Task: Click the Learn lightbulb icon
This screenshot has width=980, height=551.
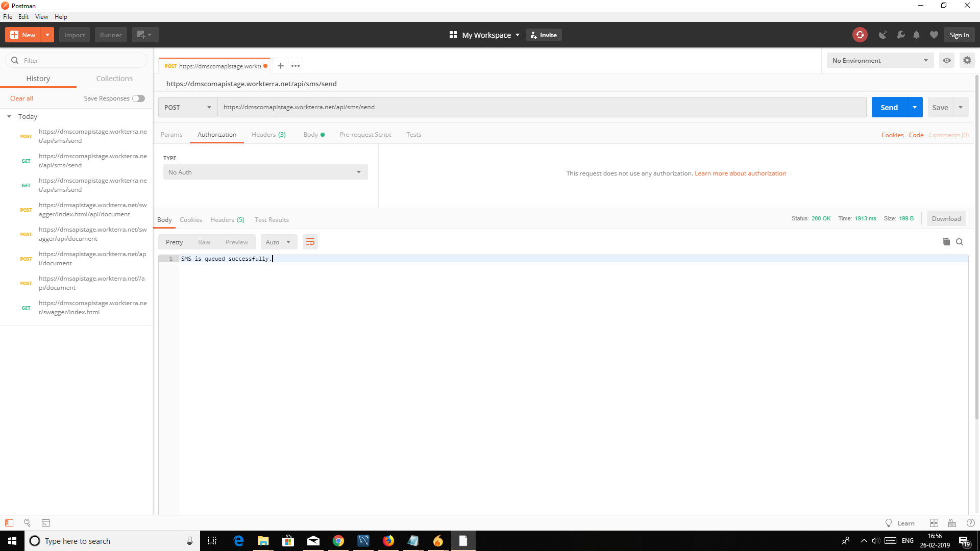Action: 889,523
